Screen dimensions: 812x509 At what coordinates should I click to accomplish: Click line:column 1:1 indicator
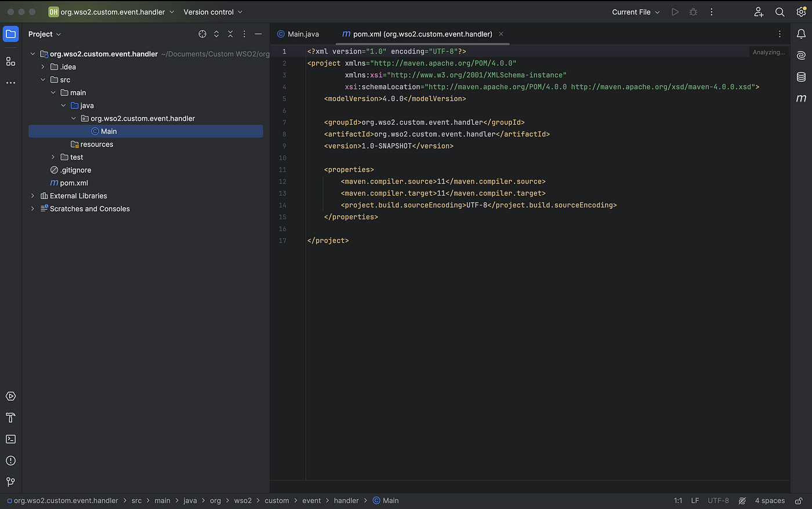coord(678,501)
